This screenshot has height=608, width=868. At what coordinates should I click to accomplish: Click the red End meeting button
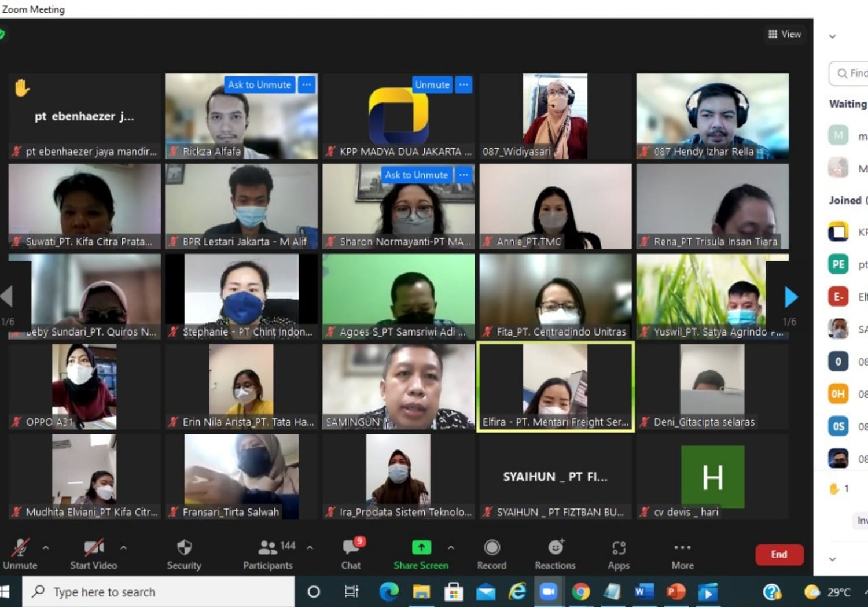779,554
